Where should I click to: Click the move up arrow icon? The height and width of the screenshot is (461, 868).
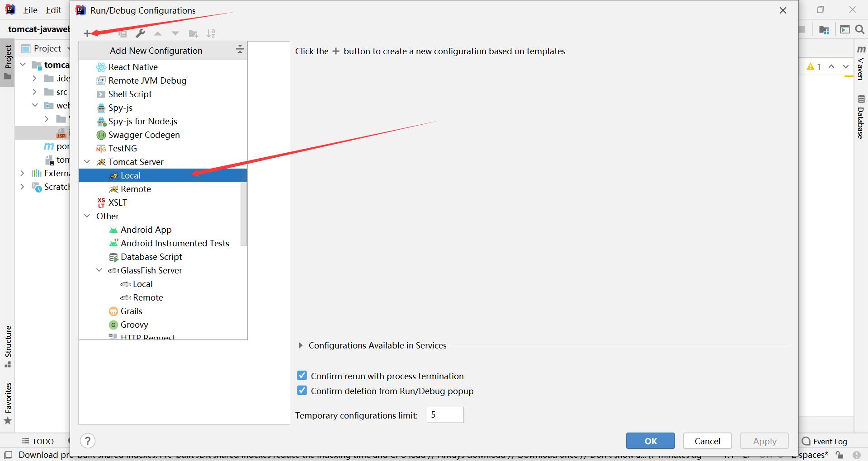pos(158,33)
